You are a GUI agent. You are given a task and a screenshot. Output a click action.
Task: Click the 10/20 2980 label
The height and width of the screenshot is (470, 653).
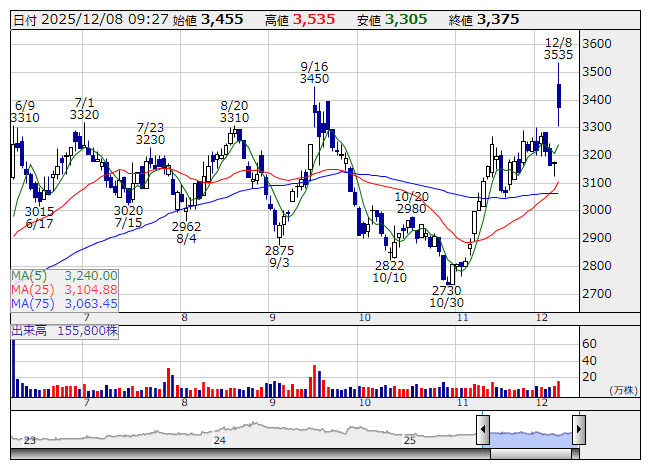pos(411,202)
